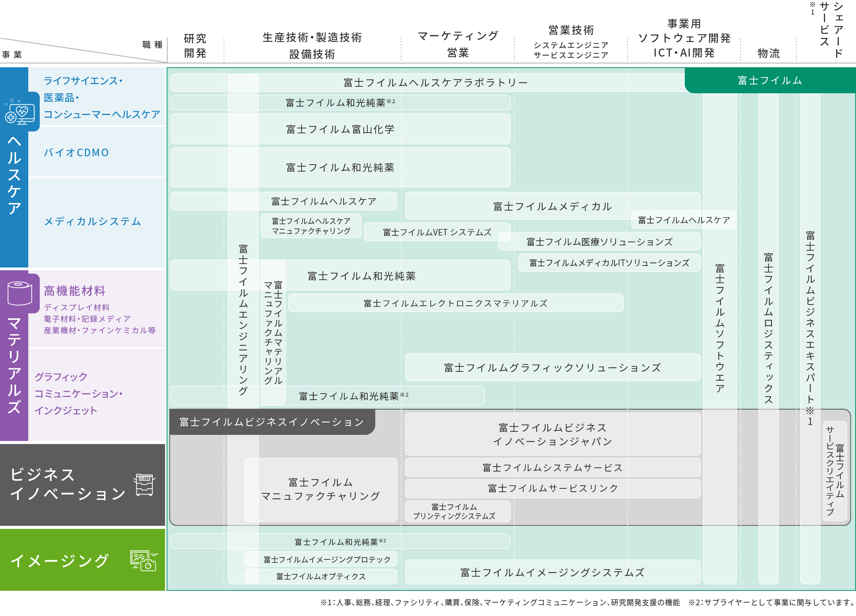The image size is (856, 616).
Task: Click the materials film roll icon
Action: click(x=20, y=293)
